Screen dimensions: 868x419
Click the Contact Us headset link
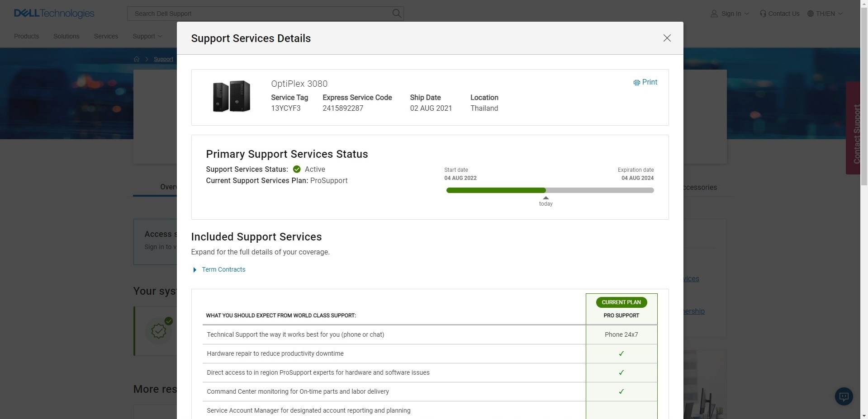[x=780, y=14]
